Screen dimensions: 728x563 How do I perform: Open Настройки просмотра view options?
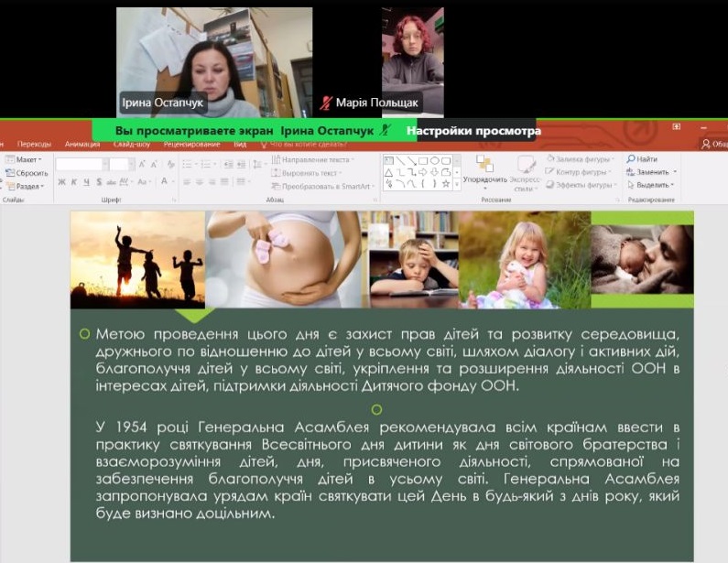pyautogui.click(x=474, y=131)
